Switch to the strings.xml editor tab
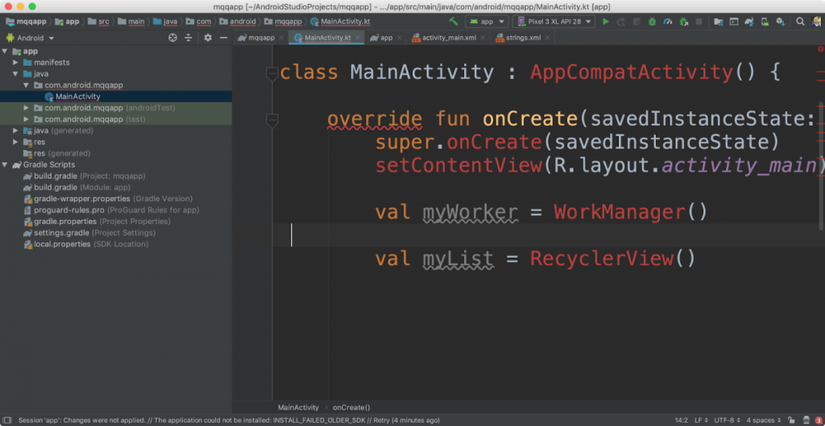Image resolution: width=825 pixels, height=426 pixels. [522, 38]
